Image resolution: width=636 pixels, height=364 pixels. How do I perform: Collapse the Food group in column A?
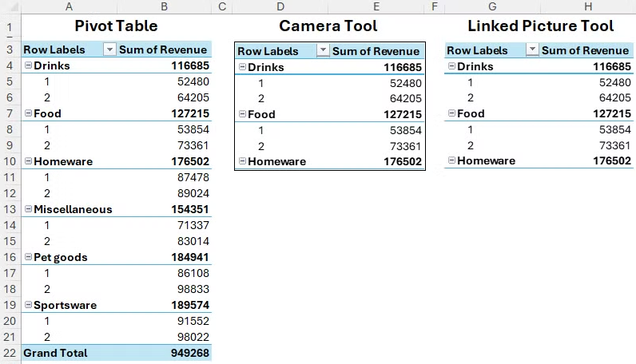(28, 113)
